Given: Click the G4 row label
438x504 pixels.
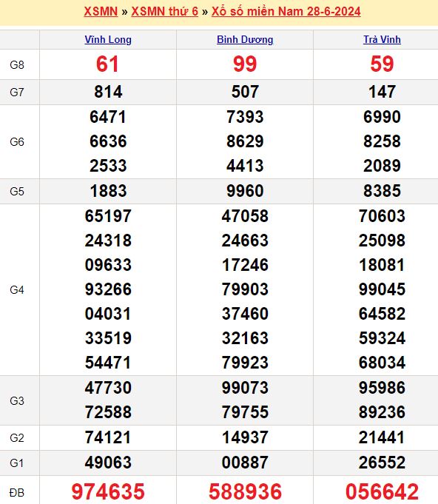Looking at the screenshot, I should point(17,290).
